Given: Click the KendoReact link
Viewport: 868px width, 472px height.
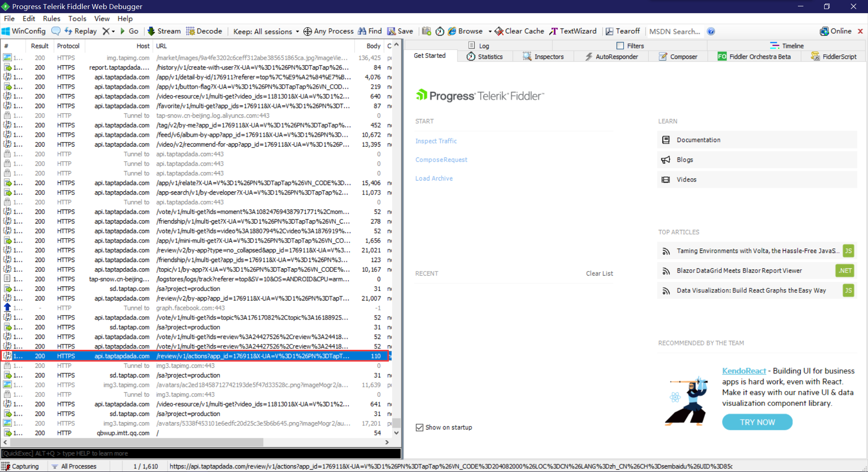Looking at the screenshot, I should click(744, 371).
